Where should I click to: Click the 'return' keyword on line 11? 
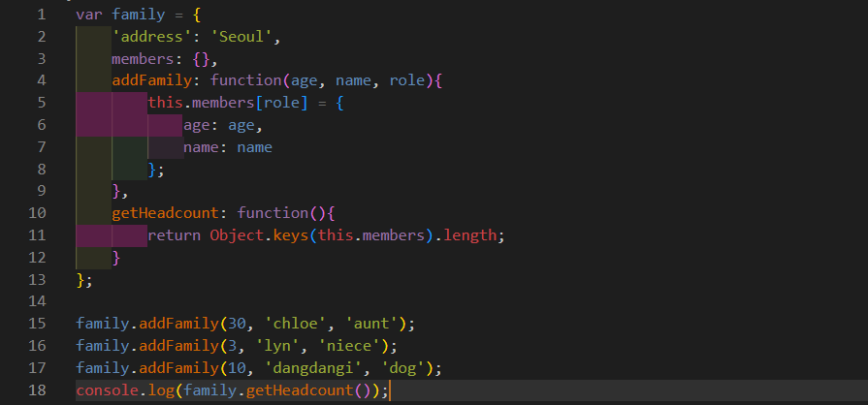[175, 235]
